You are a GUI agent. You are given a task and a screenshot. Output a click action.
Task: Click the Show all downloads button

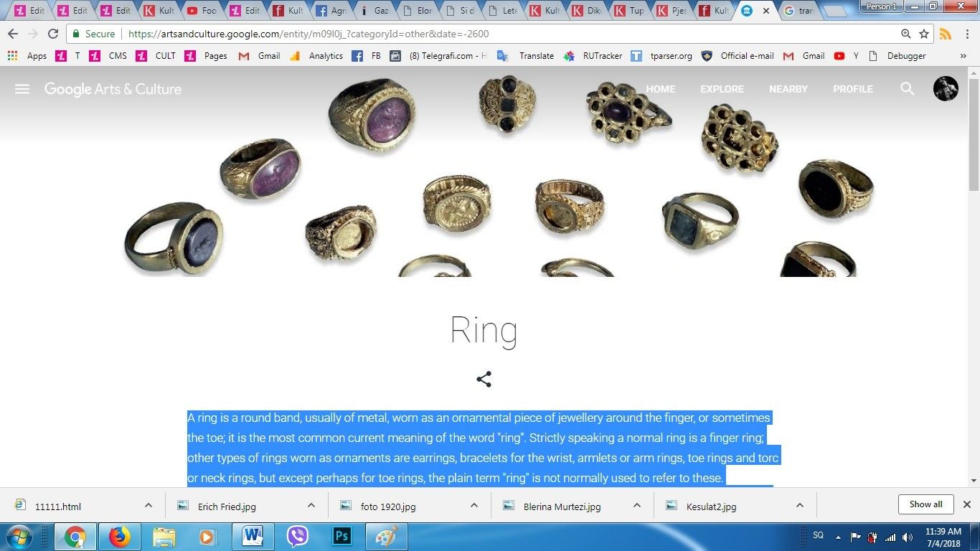coord(925,504)
